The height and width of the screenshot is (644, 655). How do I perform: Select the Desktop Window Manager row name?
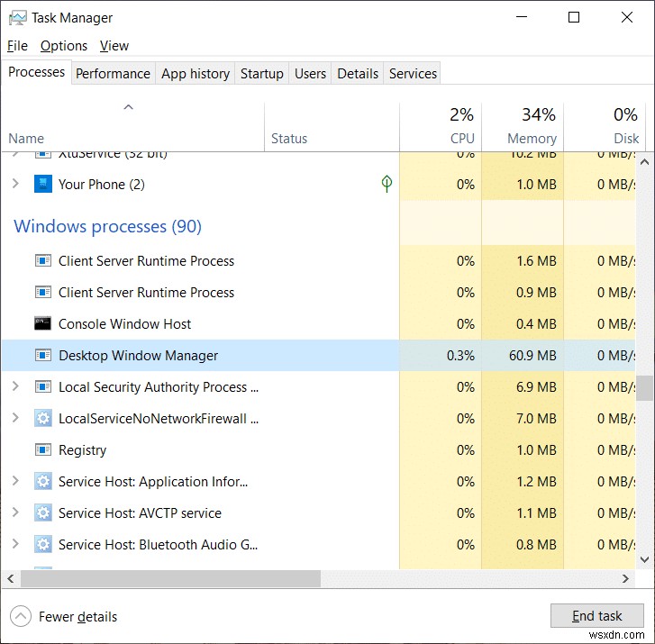(138, 356)
